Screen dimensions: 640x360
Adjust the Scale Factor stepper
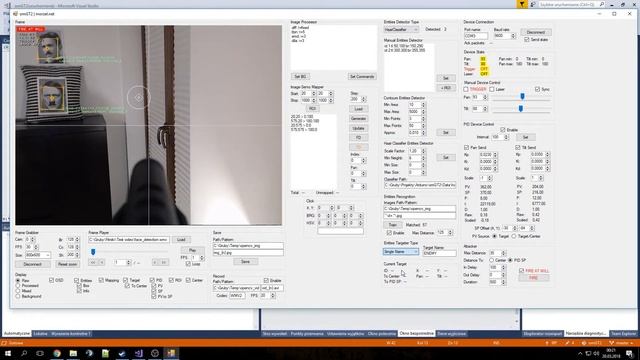click(x=423, y=151)
